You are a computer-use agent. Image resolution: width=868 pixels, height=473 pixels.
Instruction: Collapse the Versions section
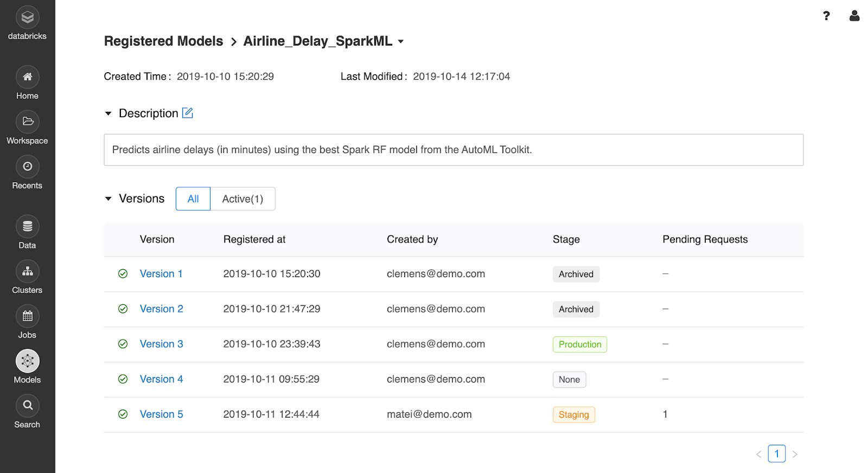coord(108,199)
